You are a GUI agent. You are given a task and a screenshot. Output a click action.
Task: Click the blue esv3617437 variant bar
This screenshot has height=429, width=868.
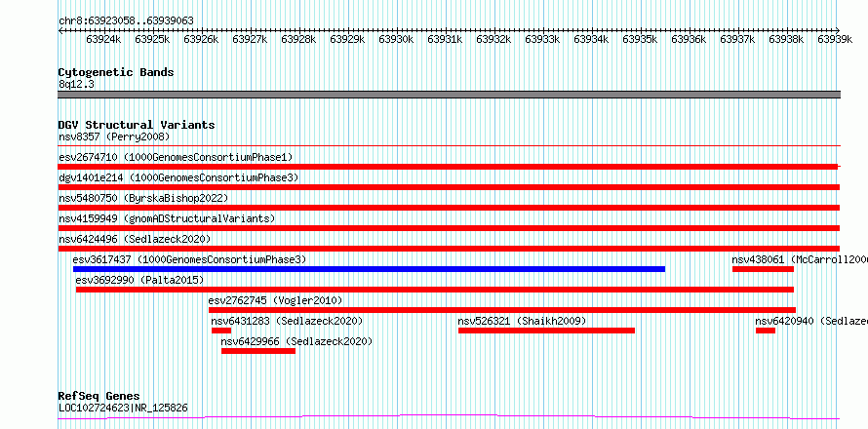point(369,269)
